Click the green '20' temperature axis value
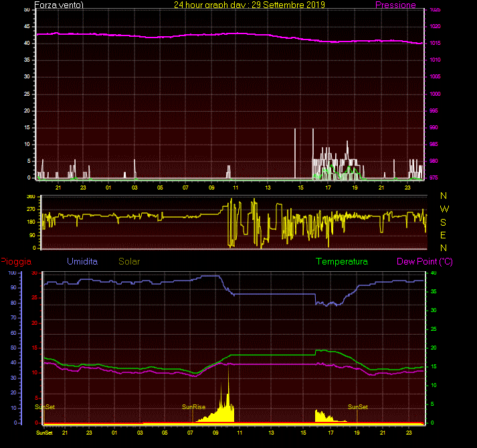 pos(434,348)
